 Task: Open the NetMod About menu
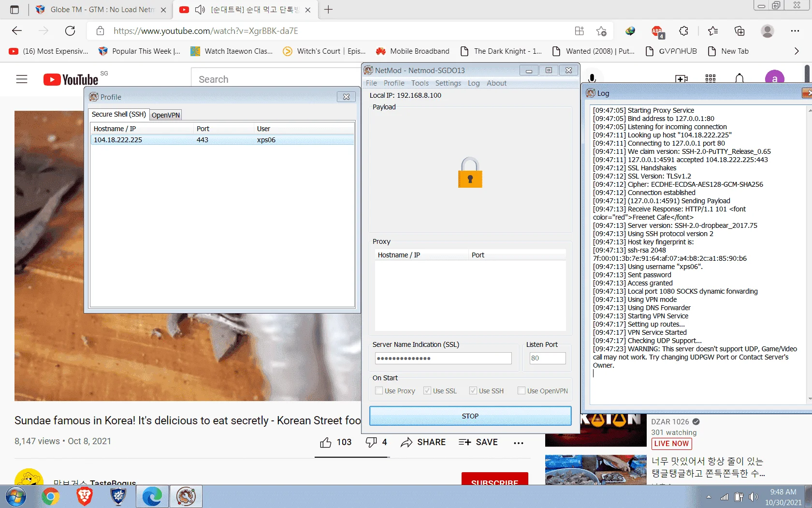pyautogui.click(x=496, y=83)
